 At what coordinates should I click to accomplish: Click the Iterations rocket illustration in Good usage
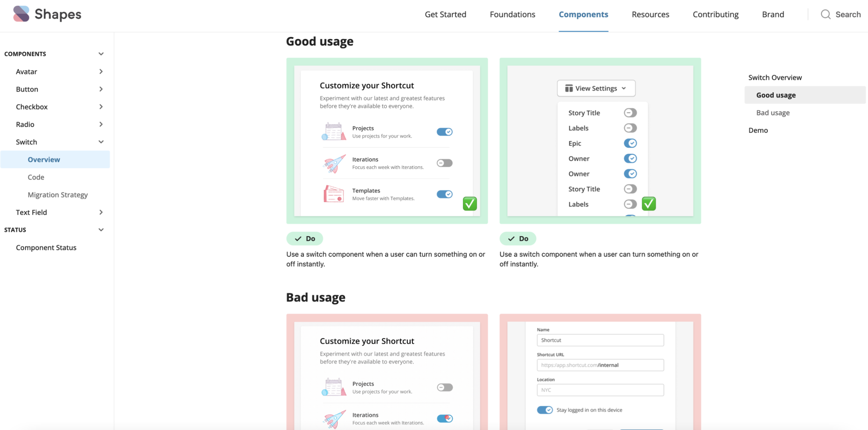coord(334,163)
